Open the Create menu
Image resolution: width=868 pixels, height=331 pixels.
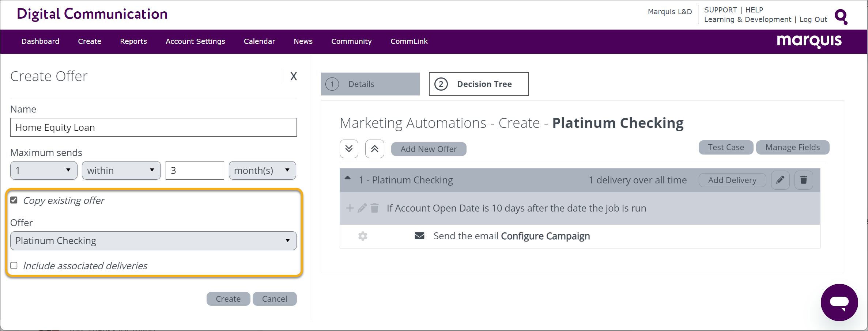(90, 41)
